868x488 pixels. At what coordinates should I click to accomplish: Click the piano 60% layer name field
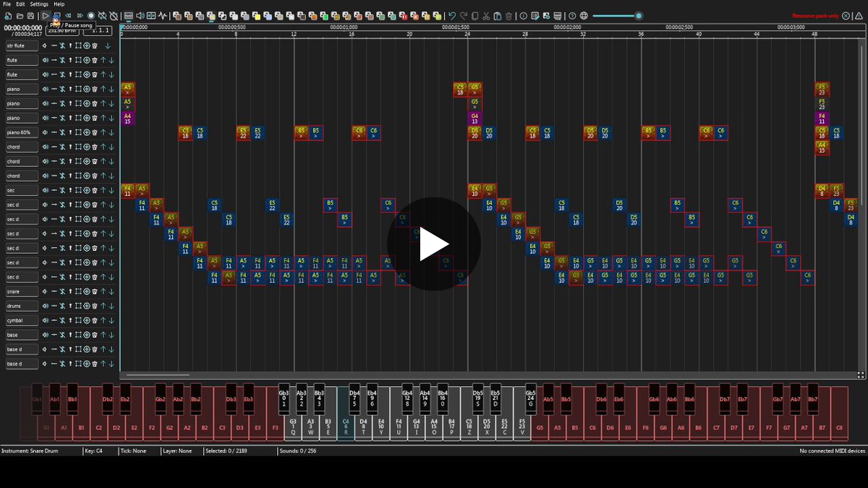pos(21,132)
